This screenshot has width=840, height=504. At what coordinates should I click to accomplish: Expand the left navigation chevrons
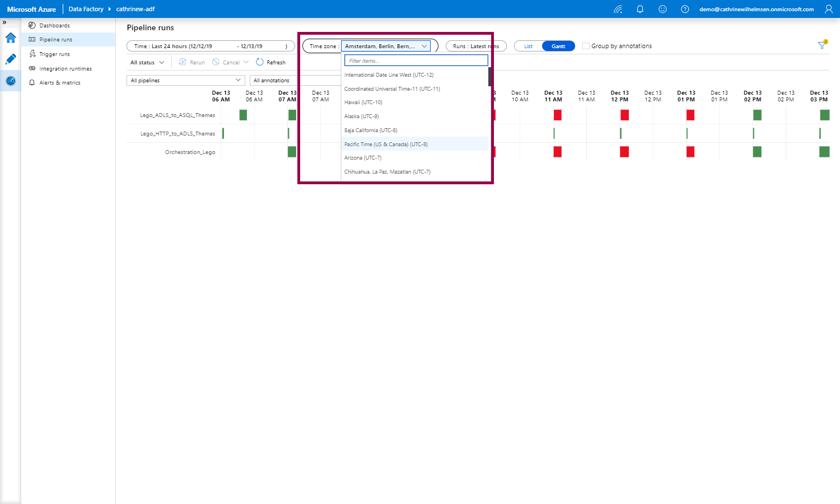point(4,22)
